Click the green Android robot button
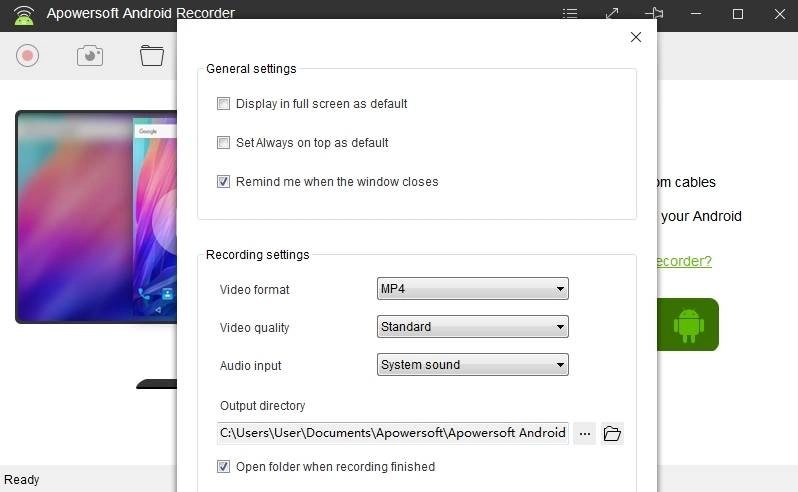 (688, 325)
